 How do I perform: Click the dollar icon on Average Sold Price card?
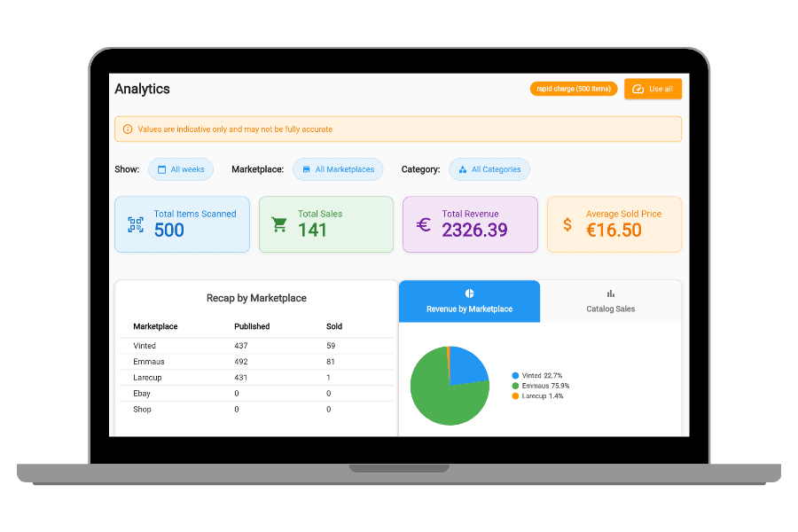[567, 224]
